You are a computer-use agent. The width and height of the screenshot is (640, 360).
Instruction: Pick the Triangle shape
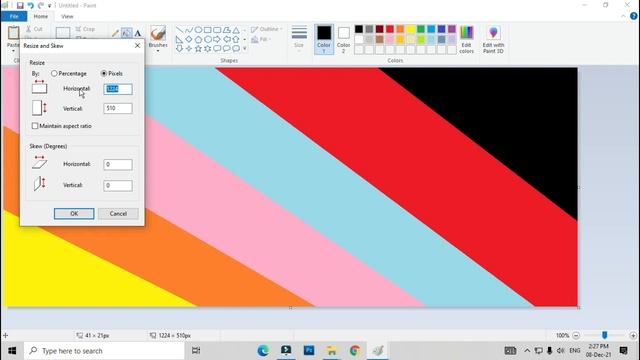(236, 30)
